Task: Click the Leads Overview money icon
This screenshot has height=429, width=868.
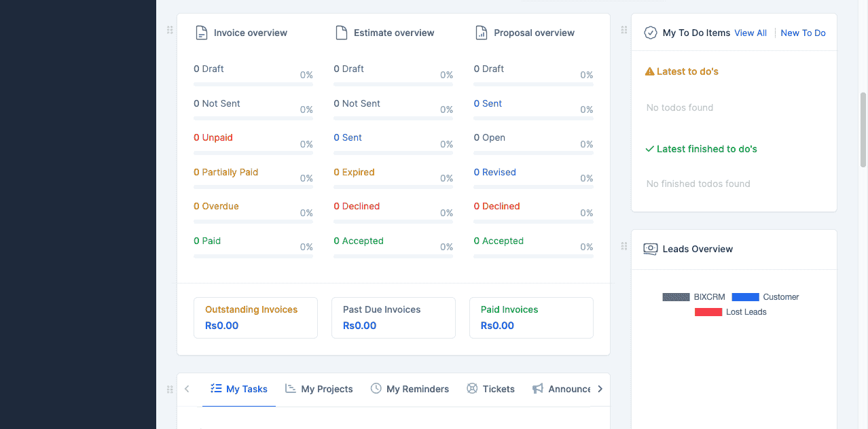Action: coord(650,249)
